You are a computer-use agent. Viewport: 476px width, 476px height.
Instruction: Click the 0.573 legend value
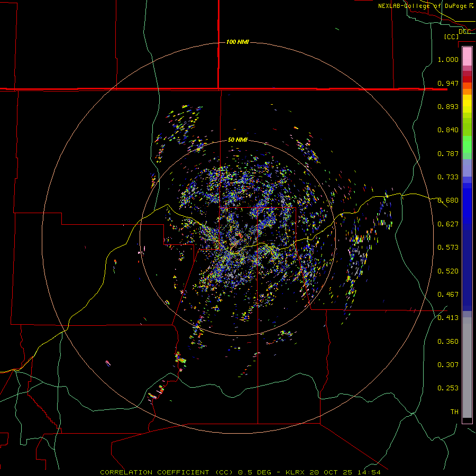pyautogui.click(x=448, y=248)
